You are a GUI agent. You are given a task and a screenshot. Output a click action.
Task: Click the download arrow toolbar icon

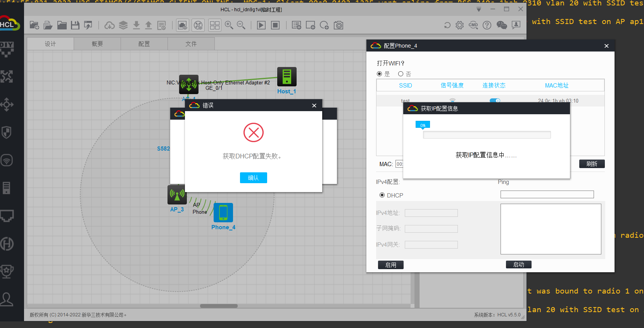click(x=136, y=26)
